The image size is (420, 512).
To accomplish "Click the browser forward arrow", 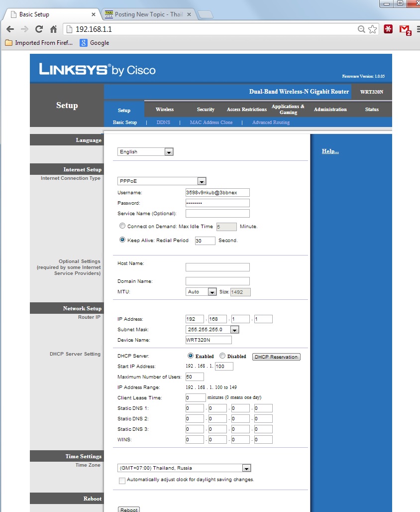I will 24,29.
